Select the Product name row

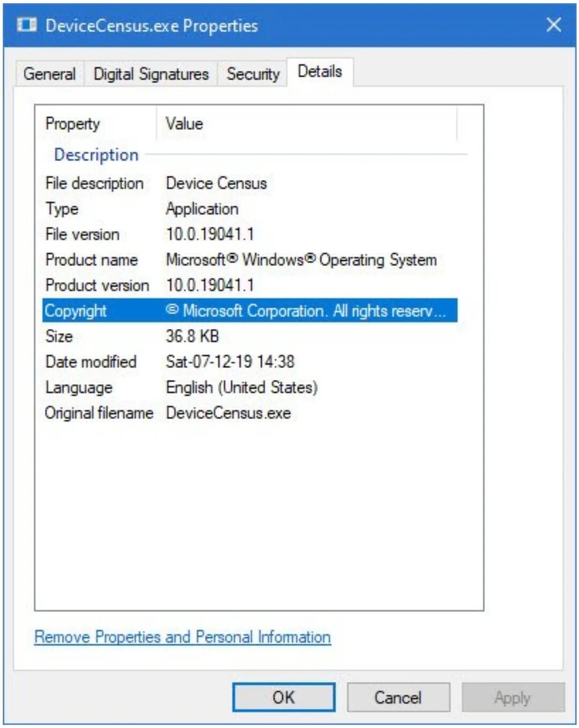[250, 260]
